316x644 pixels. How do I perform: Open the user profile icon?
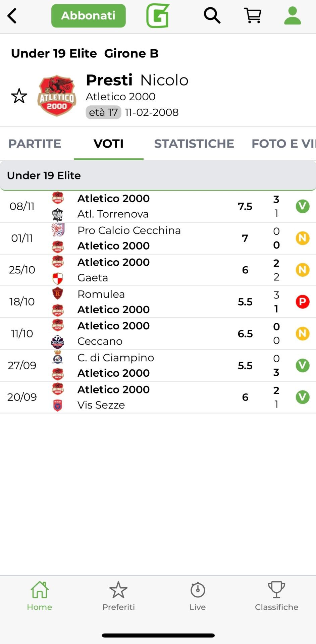[293, 16]
